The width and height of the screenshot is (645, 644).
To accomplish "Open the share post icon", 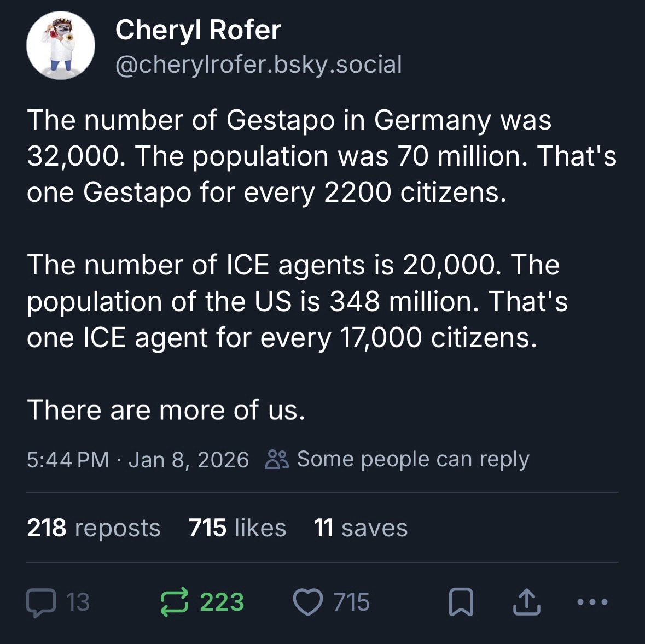I will coord(526,602).
